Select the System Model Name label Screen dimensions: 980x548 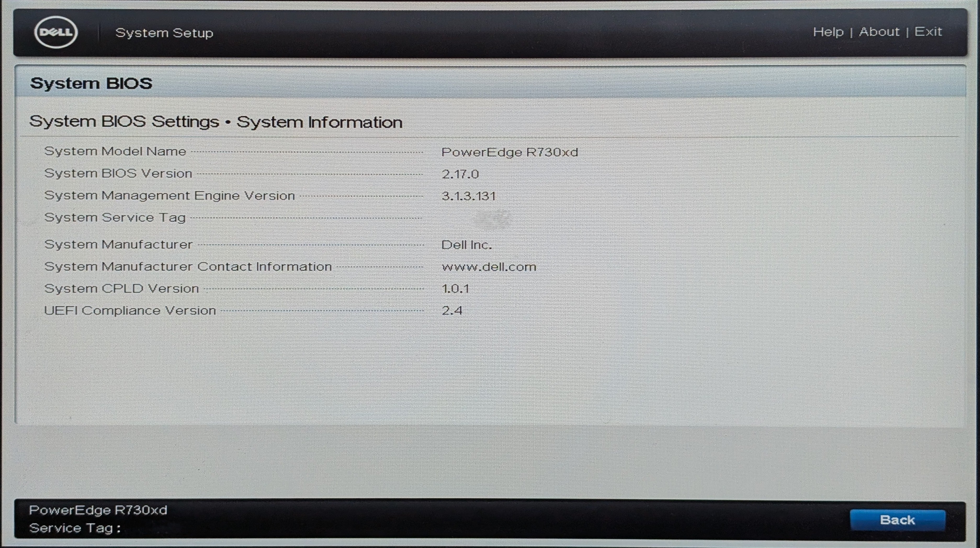click(115, 151)
